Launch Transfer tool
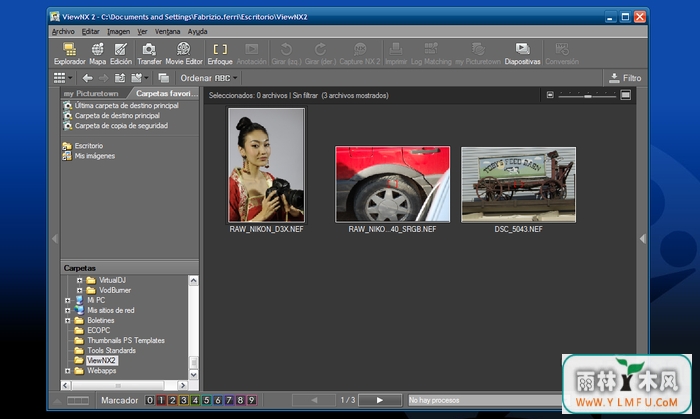 [x=149, y=54]
